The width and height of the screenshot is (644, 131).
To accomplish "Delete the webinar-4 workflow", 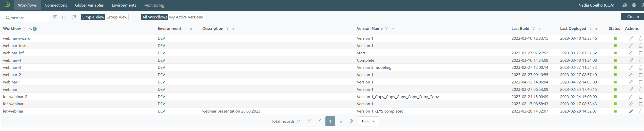I will coord(640,60).
